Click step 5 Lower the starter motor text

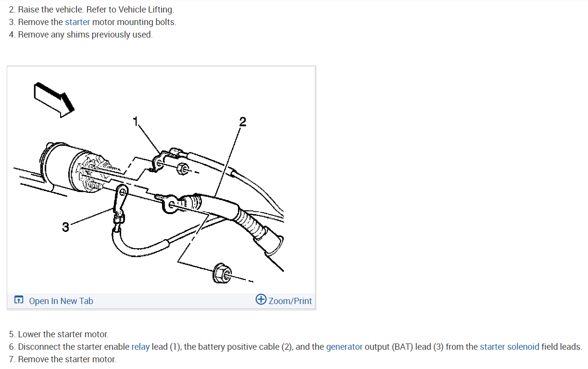(59, 334)
